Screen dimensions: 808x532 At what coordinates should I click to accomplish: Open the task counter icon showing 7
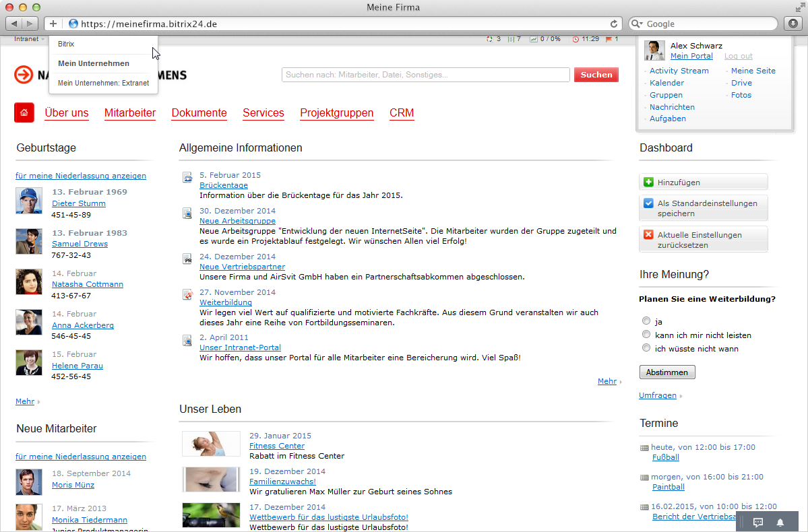coord(514,39)
